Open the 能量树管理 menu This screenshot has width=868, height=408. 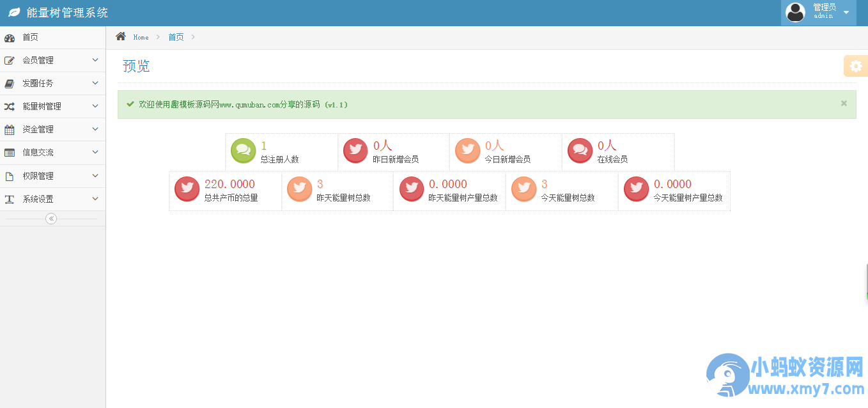[x=52, y=107]
